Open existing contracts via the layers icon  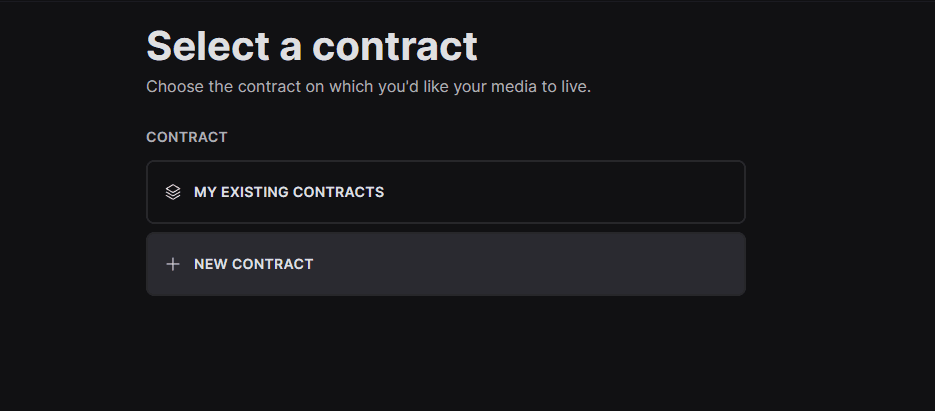[173, 192]
